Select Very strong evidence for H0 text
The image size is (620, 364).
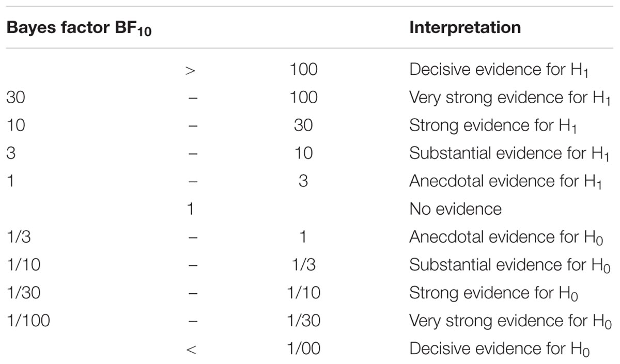click(507, 321)
